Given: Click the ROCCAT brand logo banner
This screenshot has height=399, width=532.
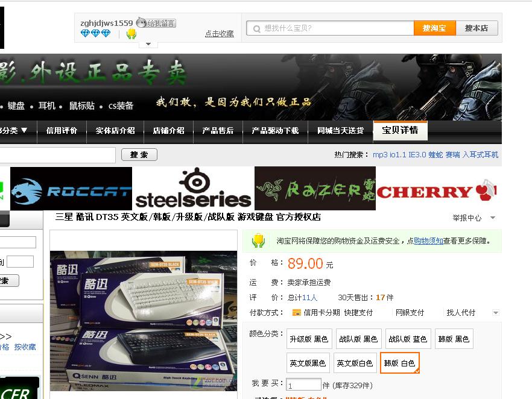Looking at the screenshot, I should point(71,189).
